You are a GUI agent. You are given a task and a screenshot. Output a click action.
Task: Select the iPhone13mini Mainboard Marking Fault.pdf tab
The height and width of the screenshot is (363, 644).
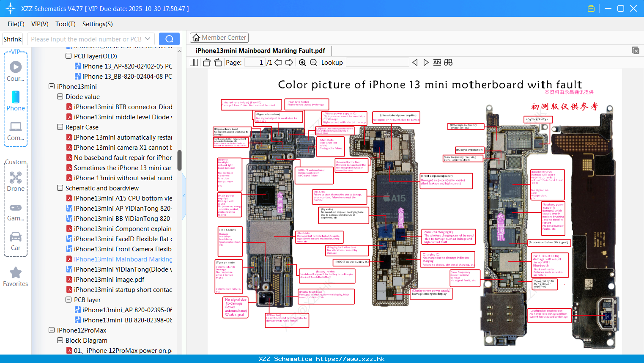click(260, 51)
